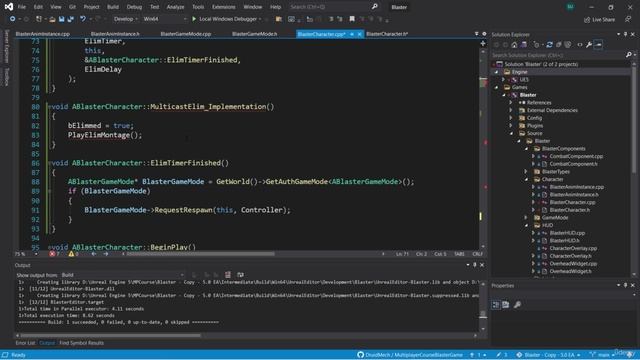Click the Navigate Backward toolbar icon
This screenshot has width=640, height=360.
12,19
